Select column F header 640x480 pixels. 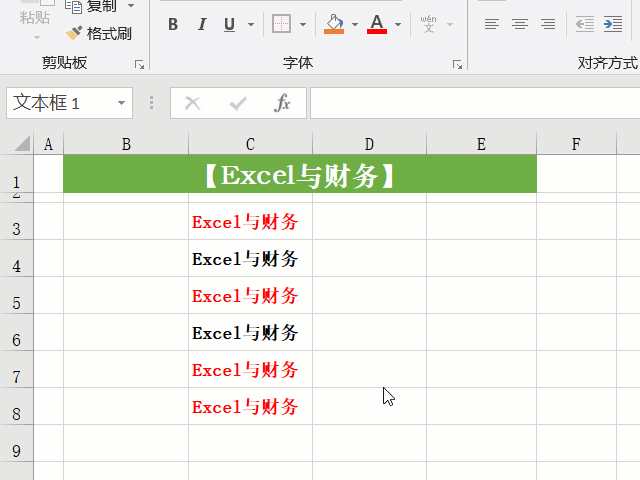[x=576, y=144]
